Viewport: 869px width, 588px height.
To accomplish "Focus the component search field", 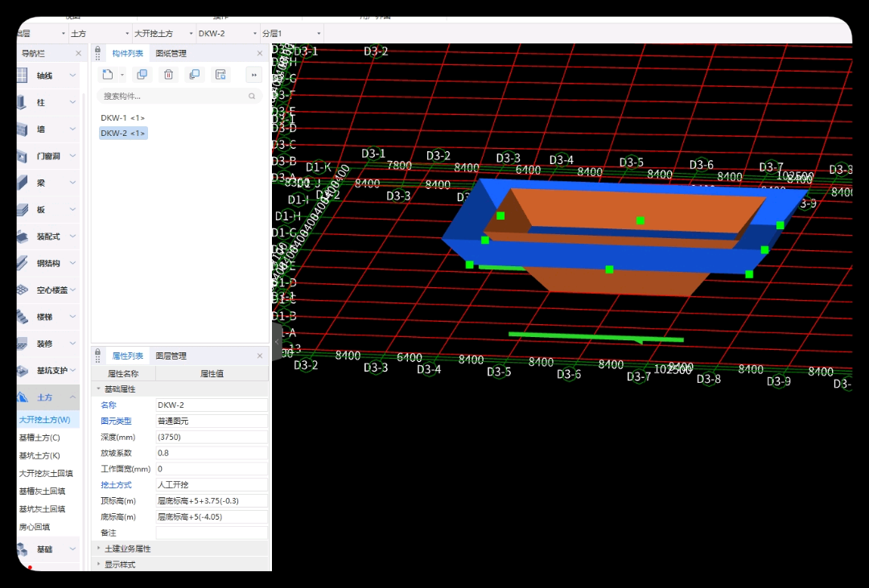I will click(179, 96).
